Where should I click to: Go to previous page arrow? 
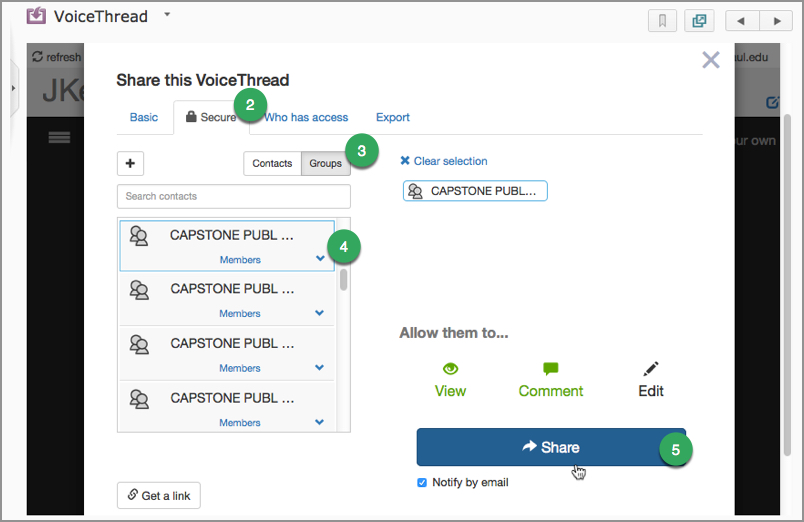coord(741,21)
